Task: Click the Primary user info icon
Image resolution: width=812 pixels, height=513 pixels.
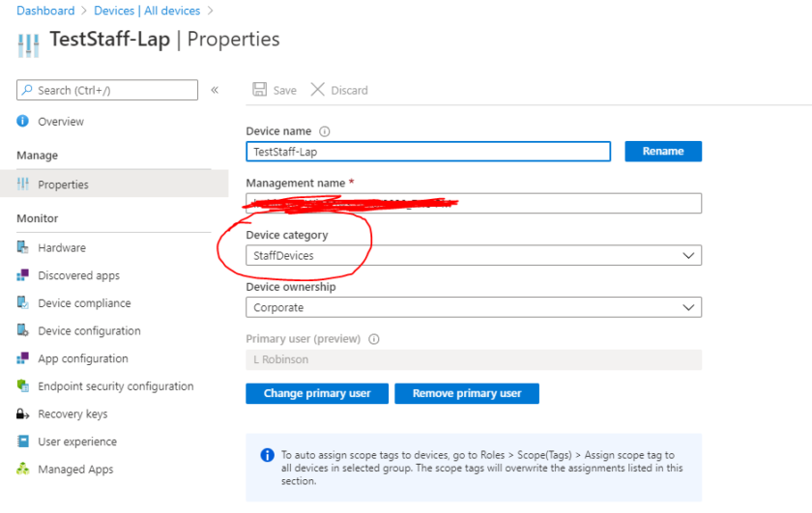Action: (374, 339)
